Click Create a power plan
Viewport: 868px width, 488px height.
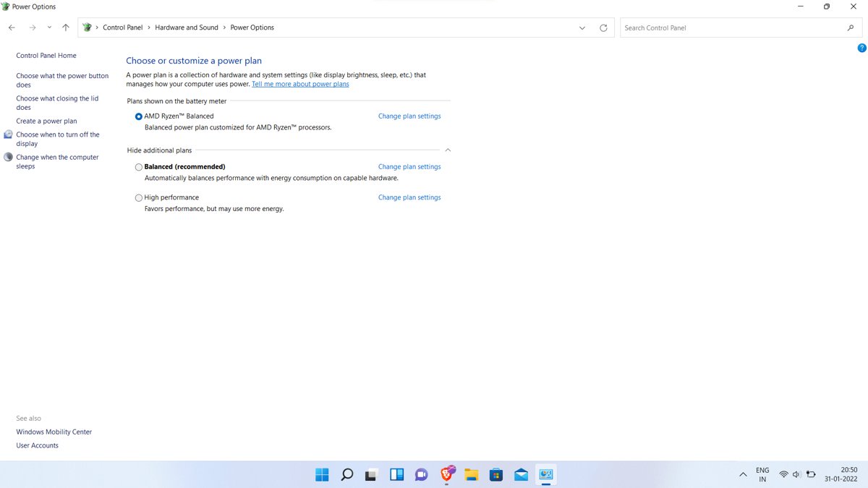pos(46,121)
